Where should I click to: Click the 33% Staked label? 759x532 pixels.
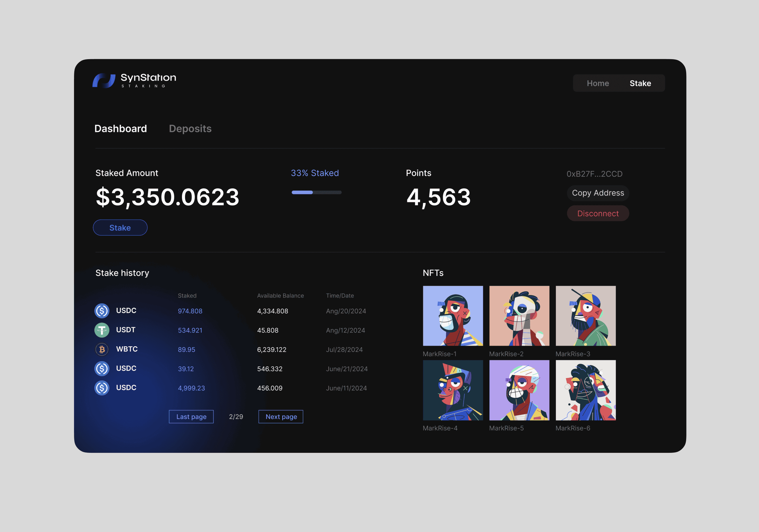coord(315,173)
